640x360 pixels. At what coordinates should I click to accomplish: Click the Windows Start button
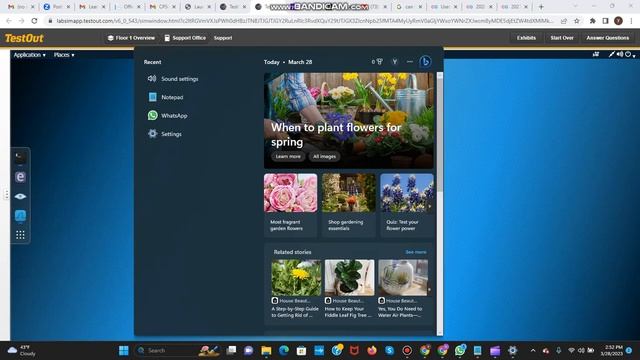click(124, 351)
